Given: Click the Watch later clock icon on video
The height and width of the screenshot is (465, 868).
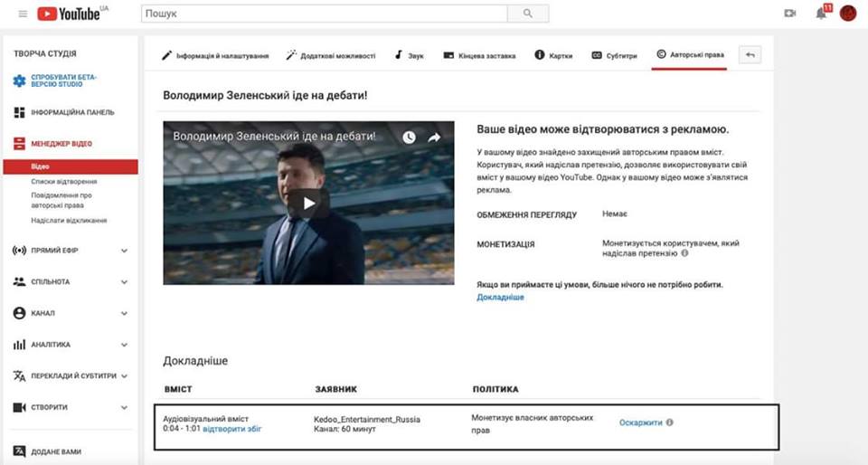Looking at the screenshot, I should click(410, 138).
